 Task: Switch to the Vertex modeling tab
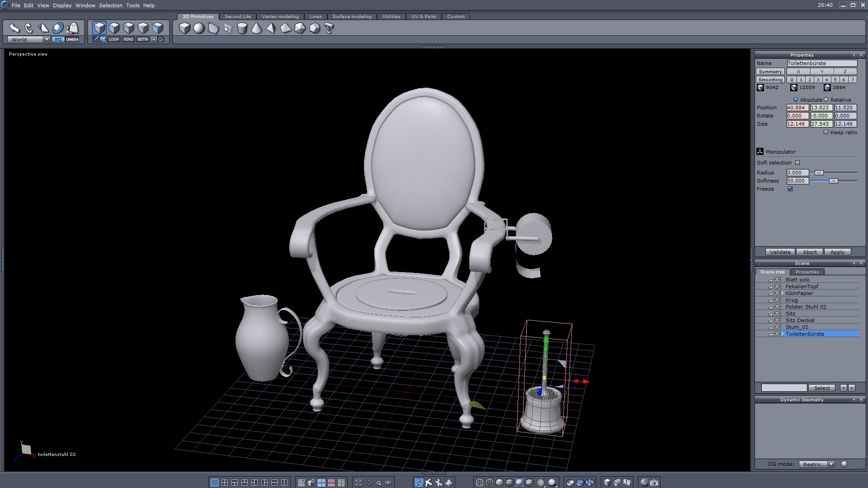tap(280, 17)
